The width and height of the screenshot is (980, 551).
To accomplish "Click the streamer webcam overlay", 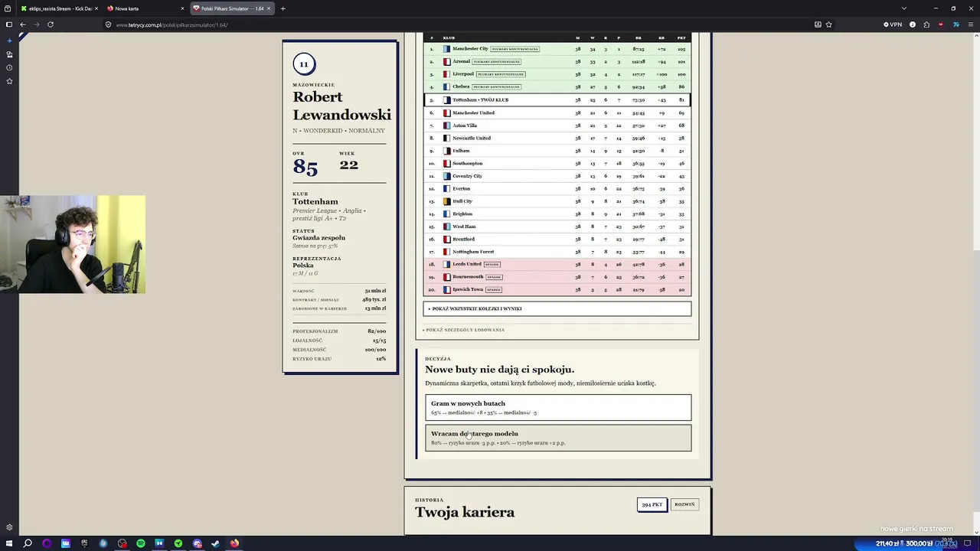I will click(73, 245).
